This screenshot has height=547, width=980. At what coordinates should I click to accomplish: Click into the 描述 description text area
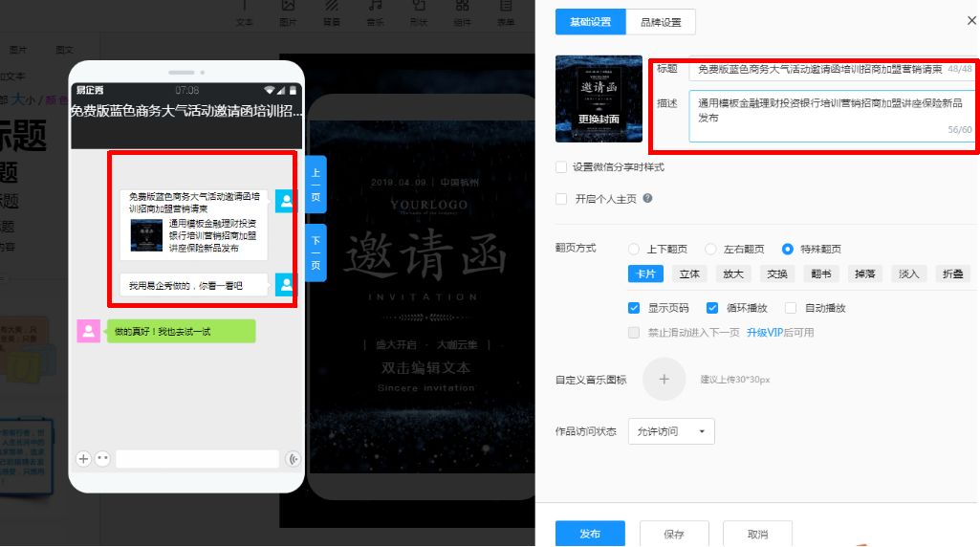pos(831,116)
